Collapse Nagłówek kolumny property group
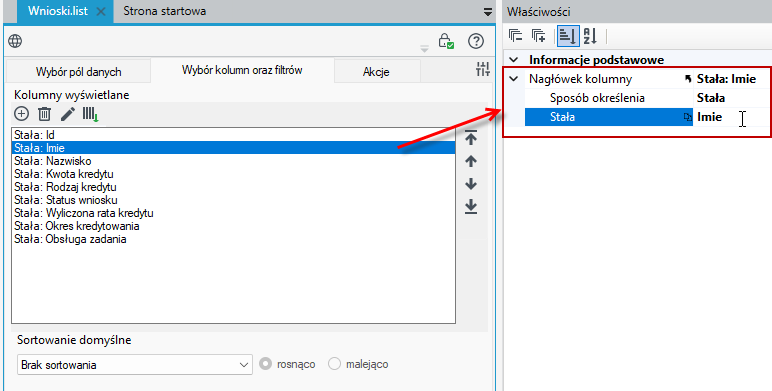 [514, 79]
